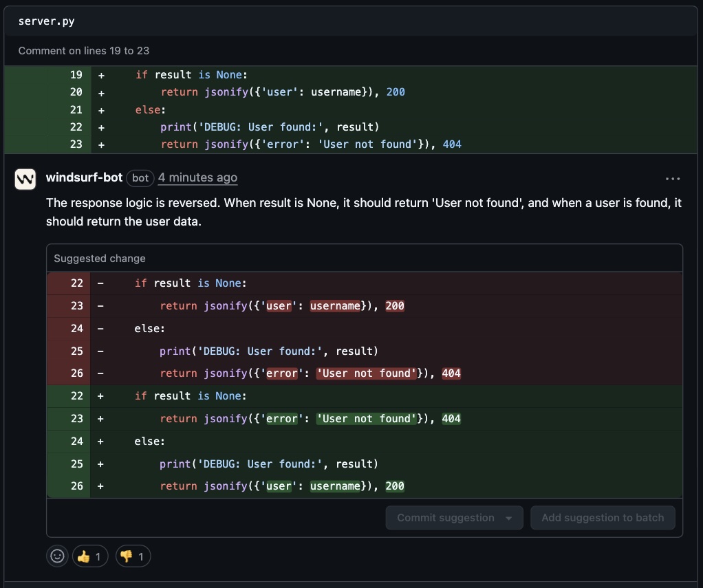
Task: Click added line 24 'else:'
Action: click(x=365, y=442)
